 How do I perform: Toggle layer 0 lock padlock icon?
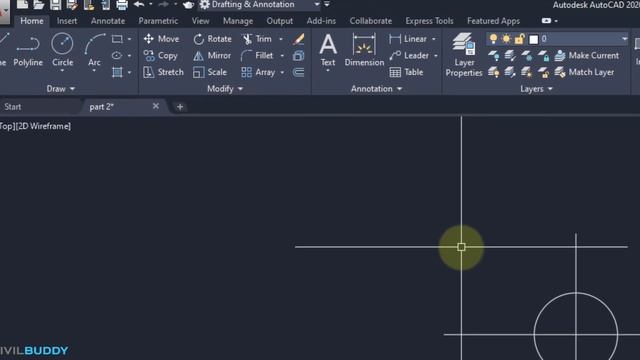pos(519,39)
